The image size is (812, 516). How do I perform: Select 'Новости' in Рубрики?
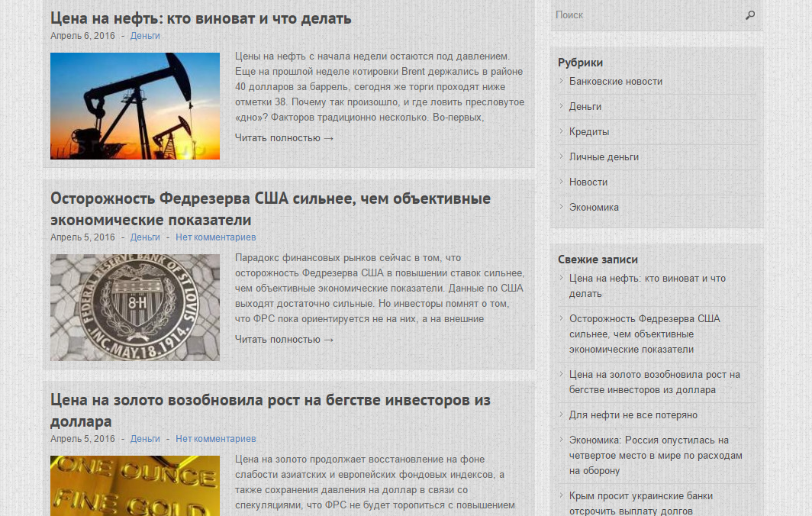[x=588, y=182]
